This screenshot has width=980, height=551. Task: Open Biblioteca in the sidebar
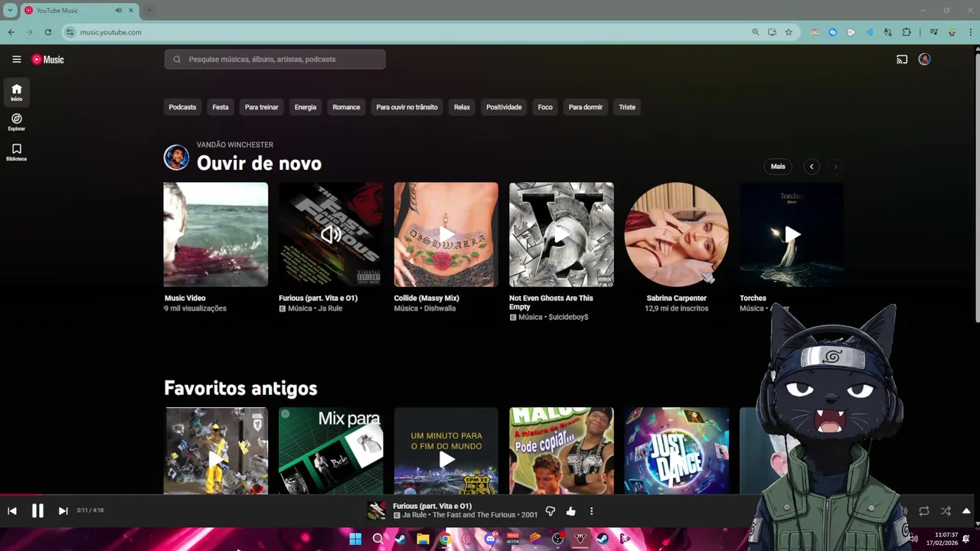[x=16, y=152]
